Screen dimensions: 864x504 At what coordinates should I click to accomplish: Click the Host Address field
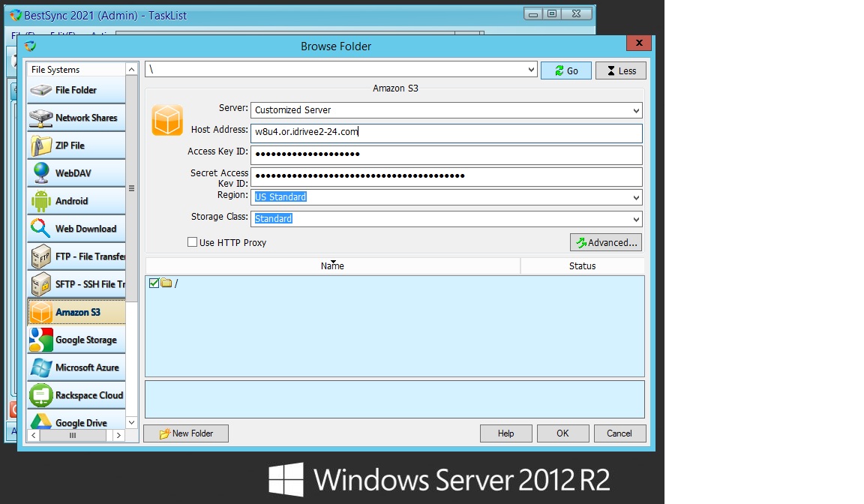(x=446, y=132)
